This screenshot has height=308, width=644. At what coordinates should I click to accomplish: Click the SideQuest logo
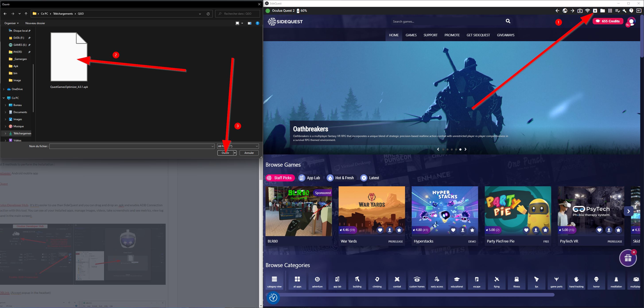[x=285, y=21]
